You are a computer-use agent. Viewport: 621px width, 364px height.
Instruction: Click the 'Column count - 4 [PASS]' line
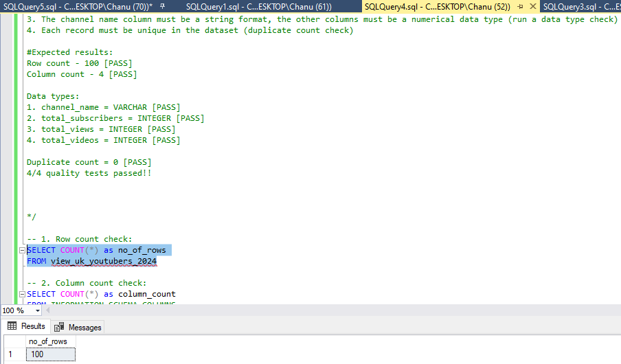82,74
